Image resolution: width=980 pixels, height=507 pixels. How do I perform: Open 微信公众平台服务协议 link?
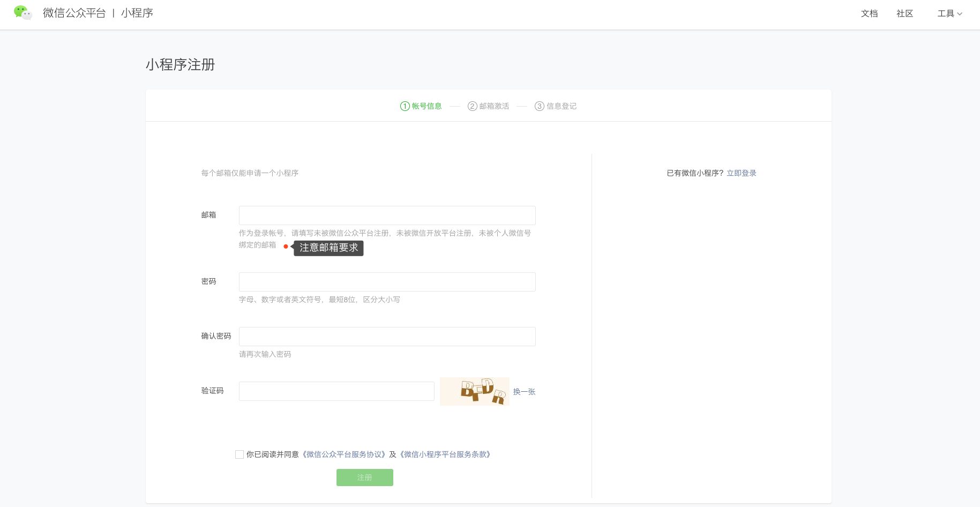click(344, 454)
